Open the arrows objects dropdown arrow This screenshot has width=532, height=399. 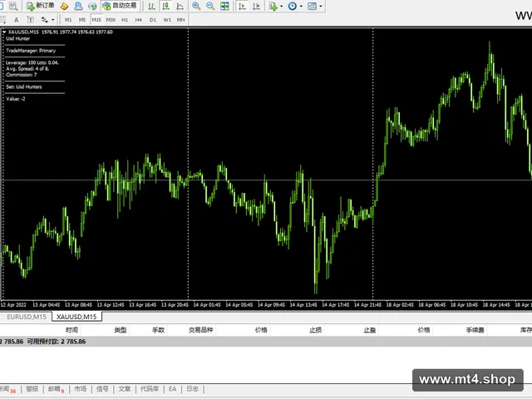[53, 20]
